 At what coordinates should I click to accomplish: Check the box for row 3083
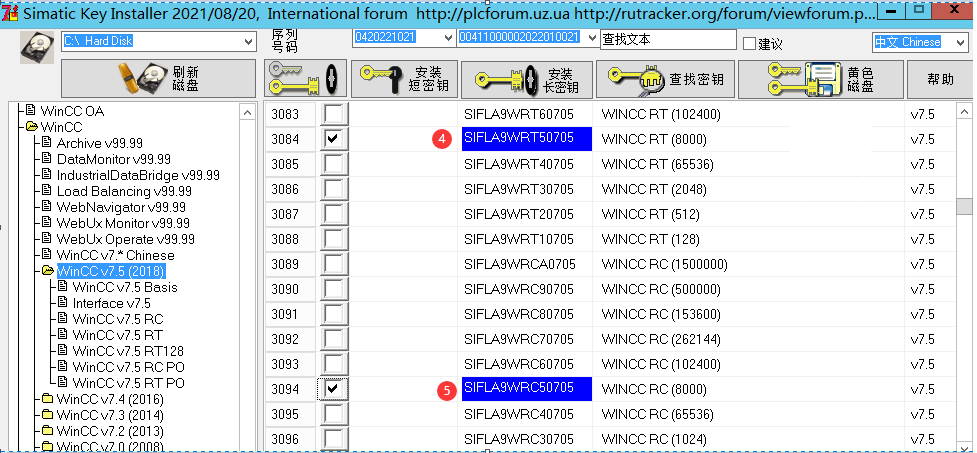(333, 114)
